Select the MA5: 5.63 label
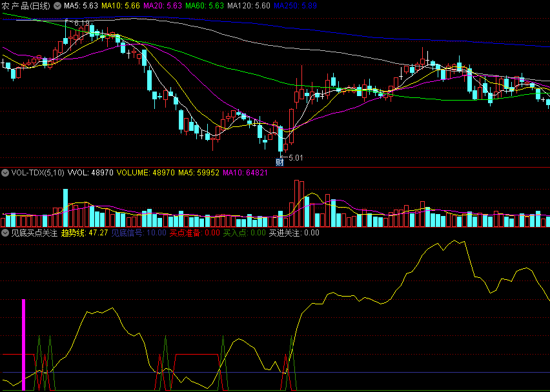 tap(81, 6)
